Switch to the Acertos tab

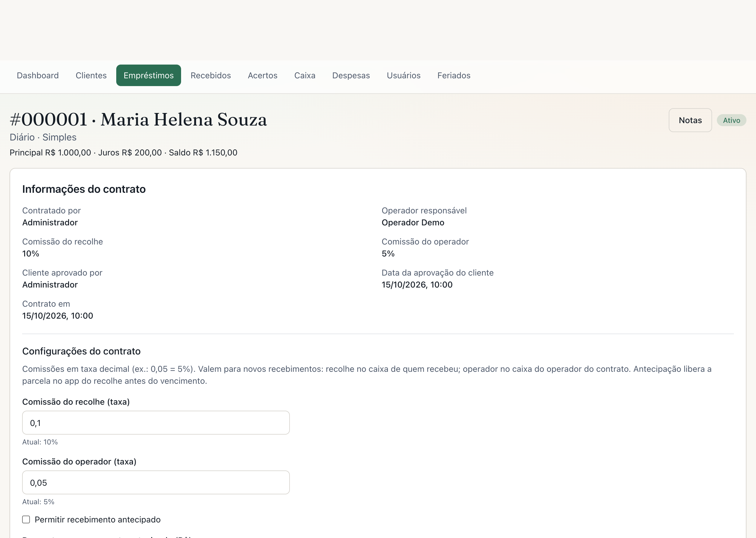pyautogui.click(x=263, y=75)
